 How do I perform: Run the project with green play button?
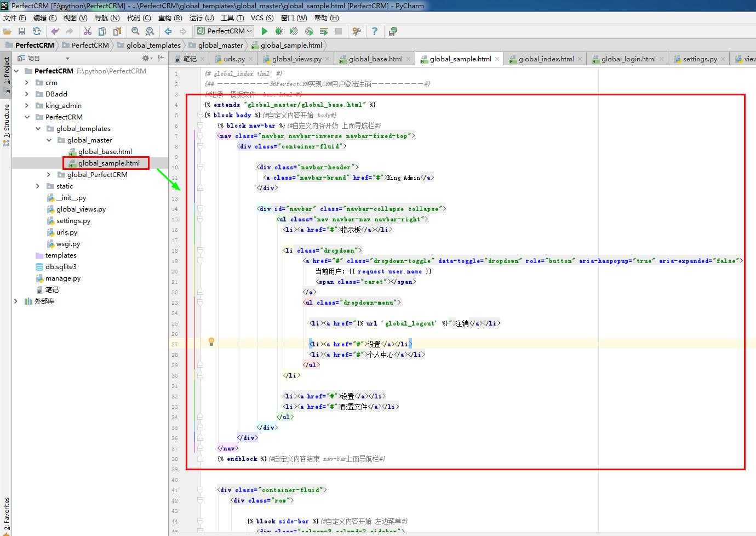tap(265, 31)
